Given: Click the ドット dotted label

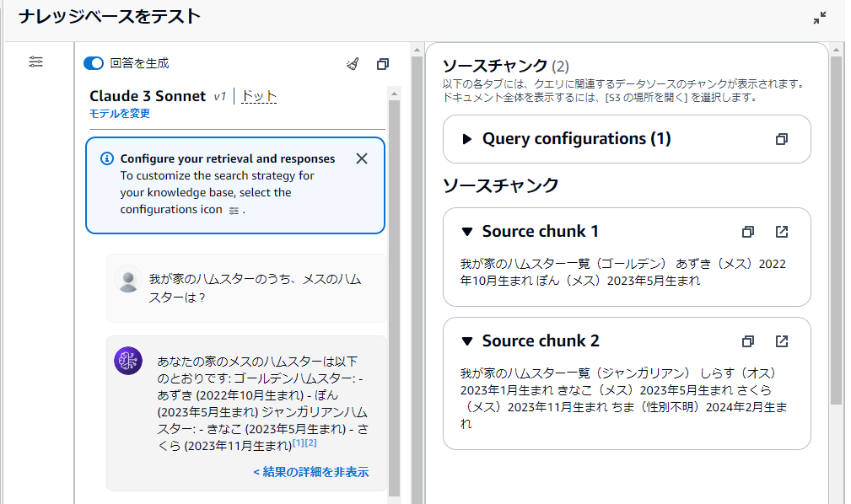Looking at the screenshot, I should (x=259, y=96).
